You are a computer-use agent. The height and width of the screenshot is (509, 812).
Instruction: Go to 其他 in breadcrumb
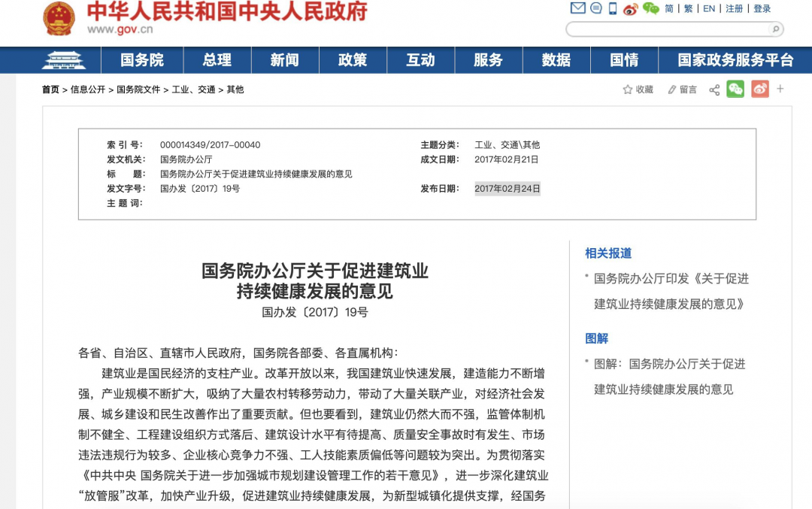point(235,89)
